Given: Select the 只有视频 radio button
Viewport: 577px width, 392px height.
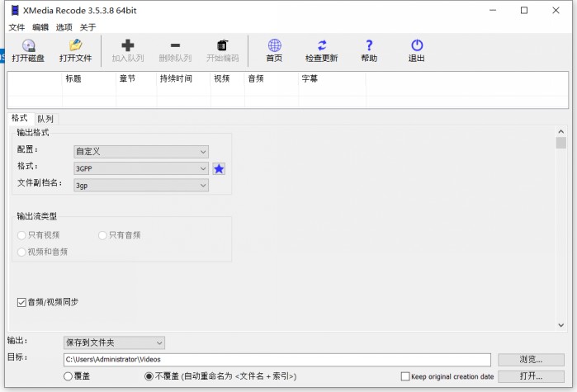Looking at the screenshot, I should coord(21,235).
